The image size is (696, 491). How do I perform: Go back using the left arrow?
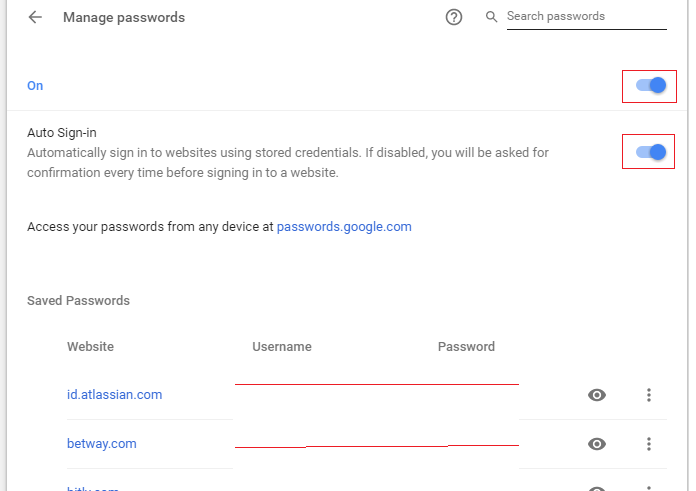tap(35, 17)
